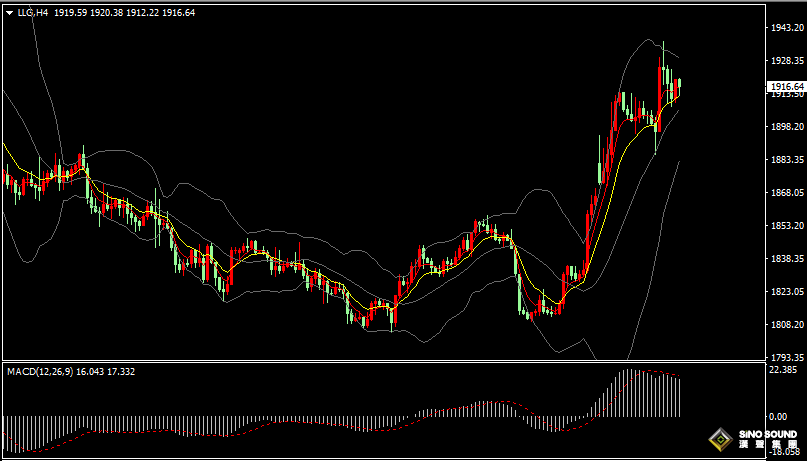Click the MACD 0.00 zero level label
807x461 pixels.
coord(780,416)
